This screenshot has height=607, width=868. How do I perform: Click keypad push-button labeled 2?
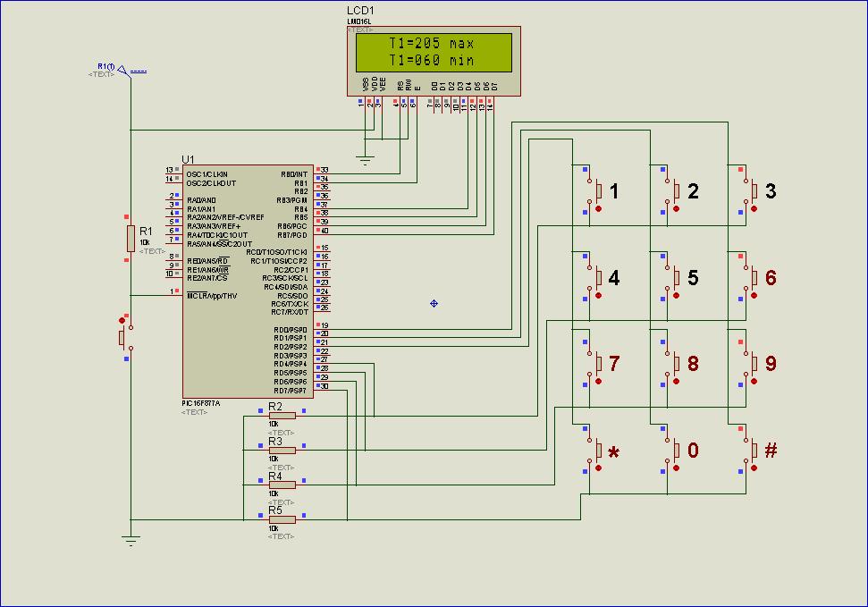click(x=675, y=191)
